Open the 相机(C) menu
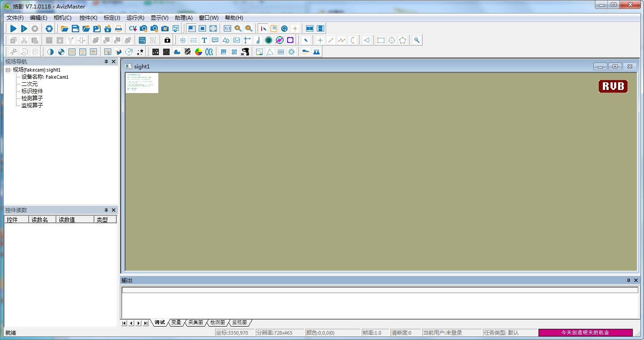 [x=63, y=18]
